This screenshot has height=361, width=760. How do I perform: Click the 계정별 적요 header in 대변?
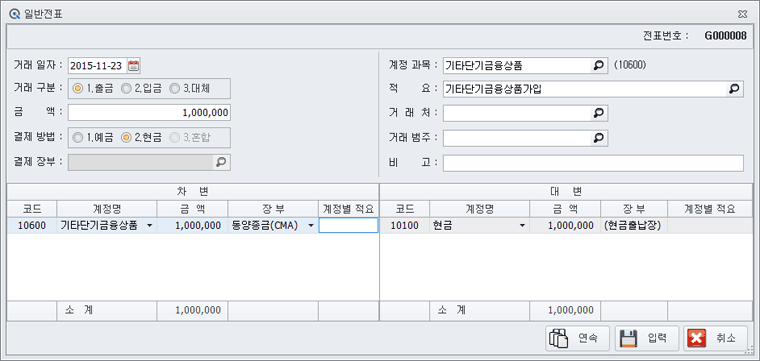[710, 209]
